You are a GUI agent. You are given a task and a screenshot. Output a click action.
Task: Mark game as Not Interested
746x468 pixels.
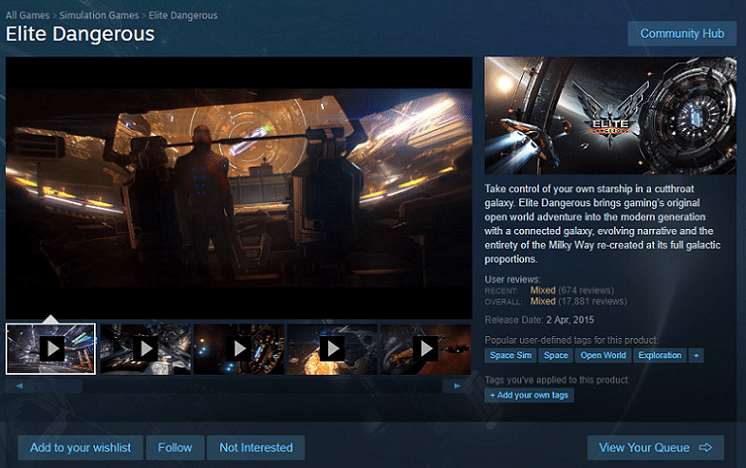(x=256, y=448)
